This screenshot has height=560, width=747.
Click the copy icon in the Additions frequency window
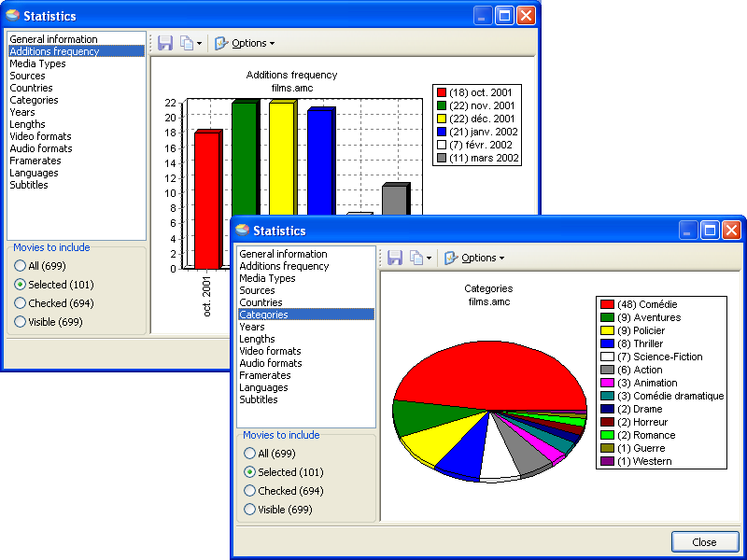point(186,43)
